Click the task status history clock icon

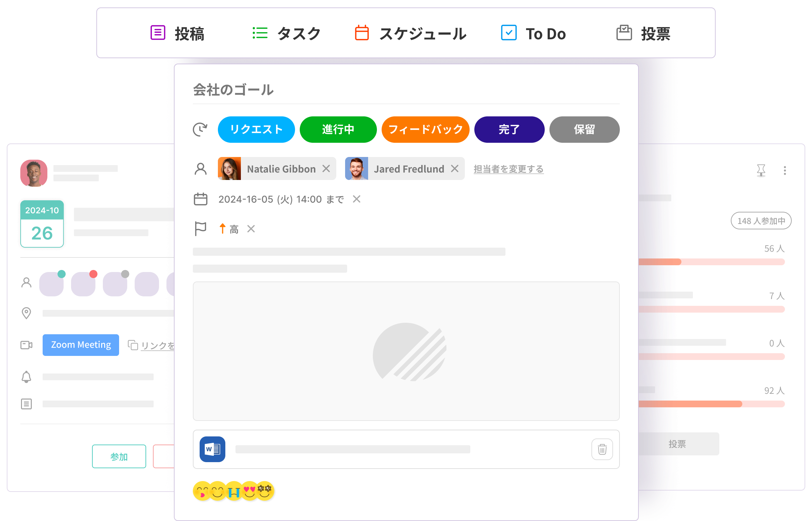click(x=200, y=130)
